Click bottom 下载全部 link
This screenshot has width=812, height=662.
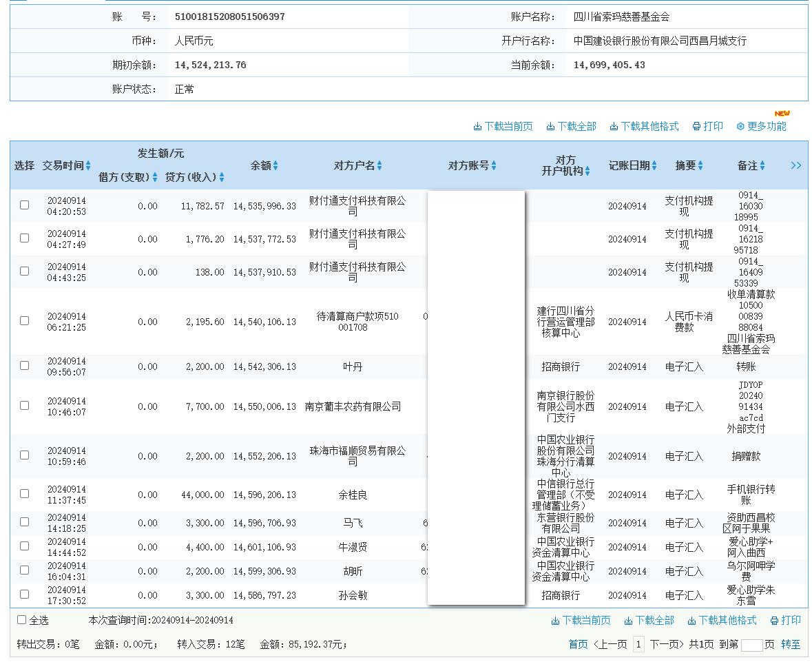coord(654,621)
